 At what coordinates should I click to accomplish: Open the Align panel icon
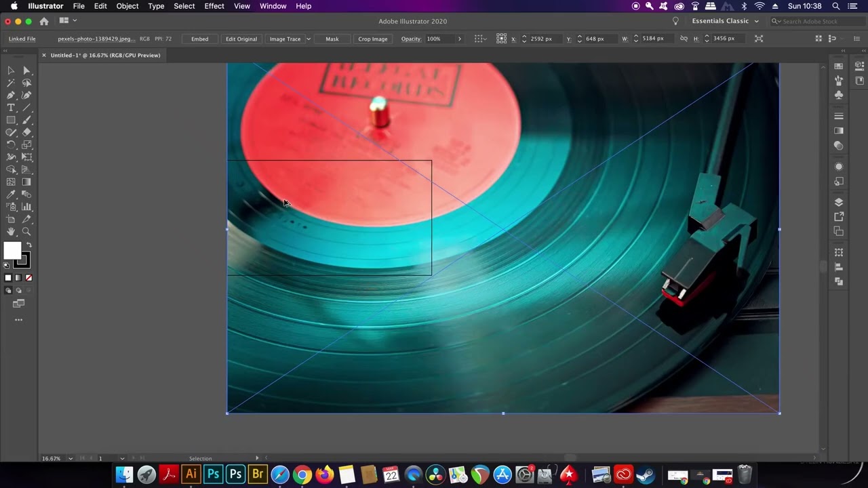pos(839,267)
